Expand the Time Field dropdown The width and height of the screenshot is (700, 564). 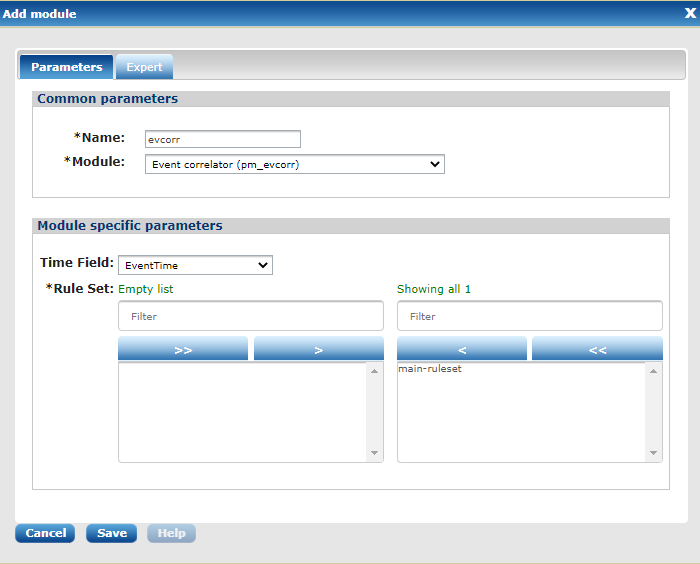click(195, 265)
